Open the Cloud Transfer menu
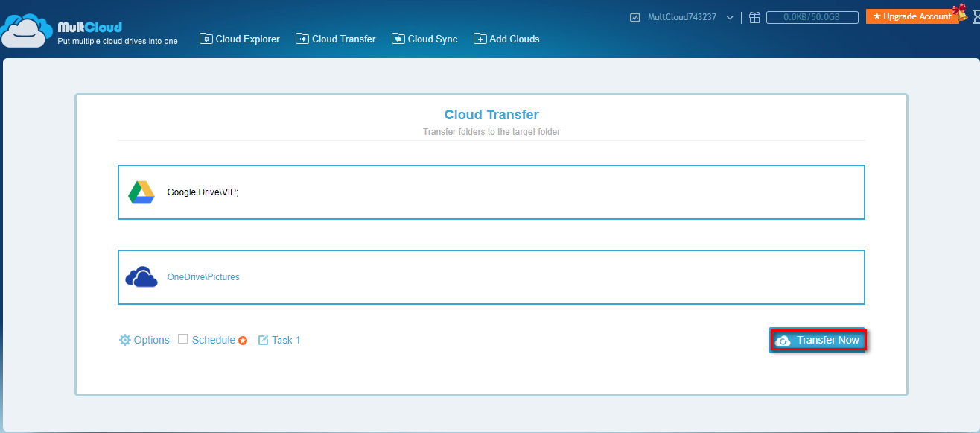980x433 pixels. coord(336,39)
